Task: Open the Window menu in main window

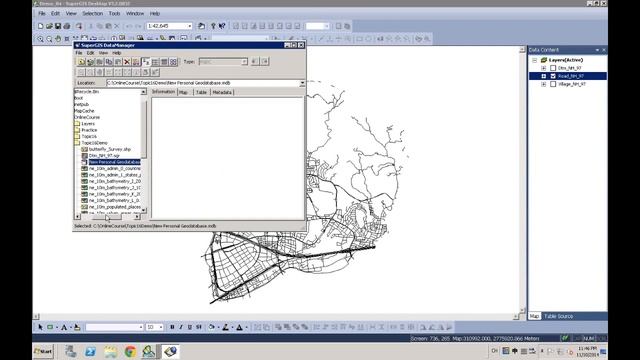Action: [135, 13]
